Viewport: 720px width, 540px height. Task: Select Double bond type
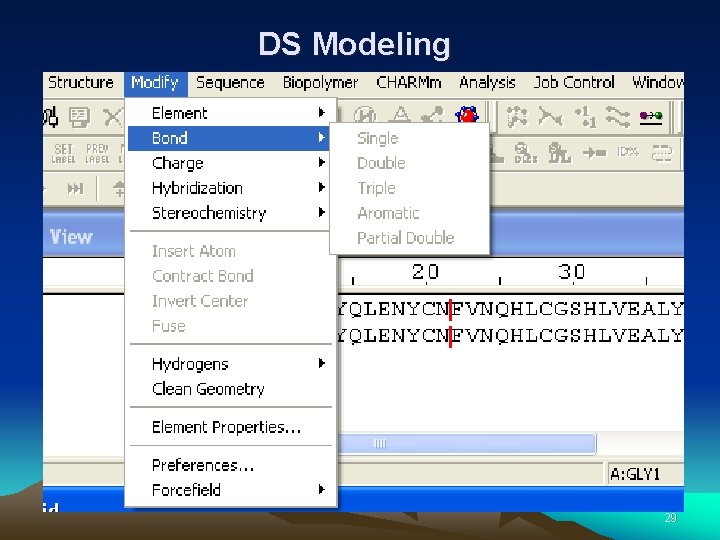point(410,163)
